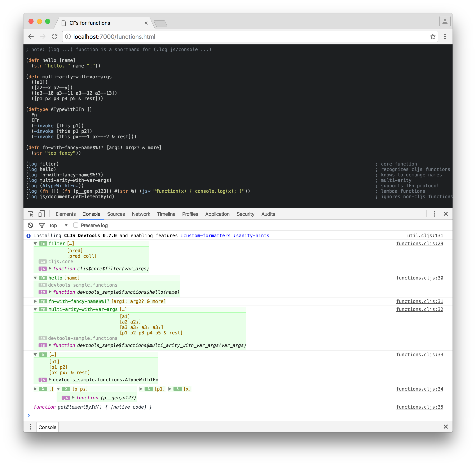Select the Console tab in DevTools

pyautogui.click(x=91, y=214)
